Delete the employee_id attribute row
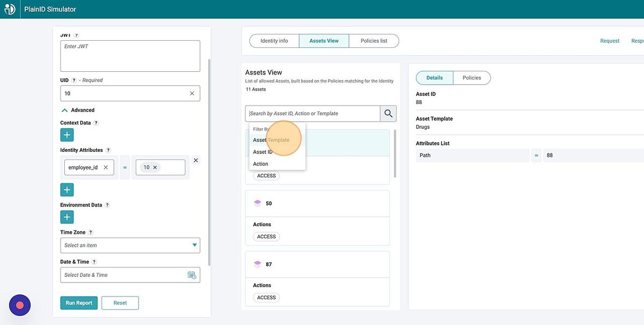The height and width of the screenshot is (325, 644). coord(196,160)
